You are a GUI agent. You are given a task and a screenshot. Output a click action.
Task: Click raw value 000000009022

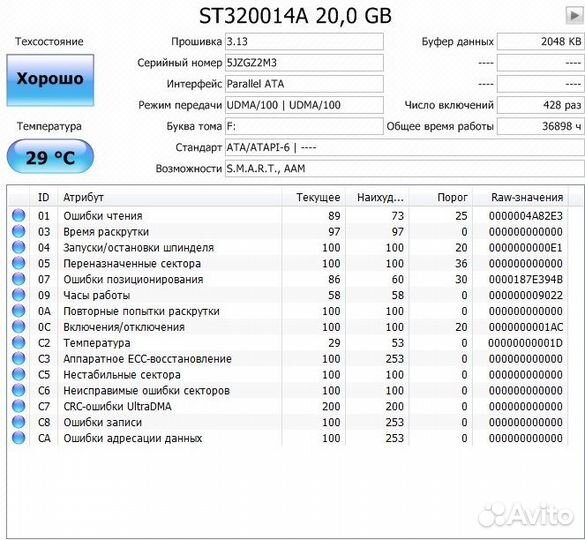[526, 295]
